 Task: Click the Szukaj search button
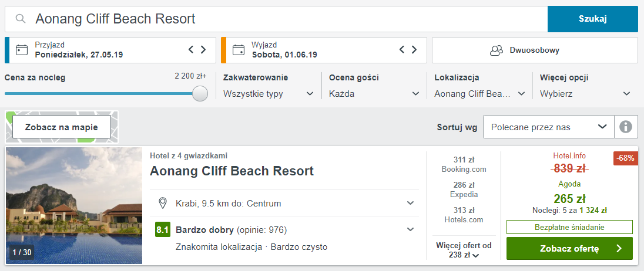click(x=593, y=19)
